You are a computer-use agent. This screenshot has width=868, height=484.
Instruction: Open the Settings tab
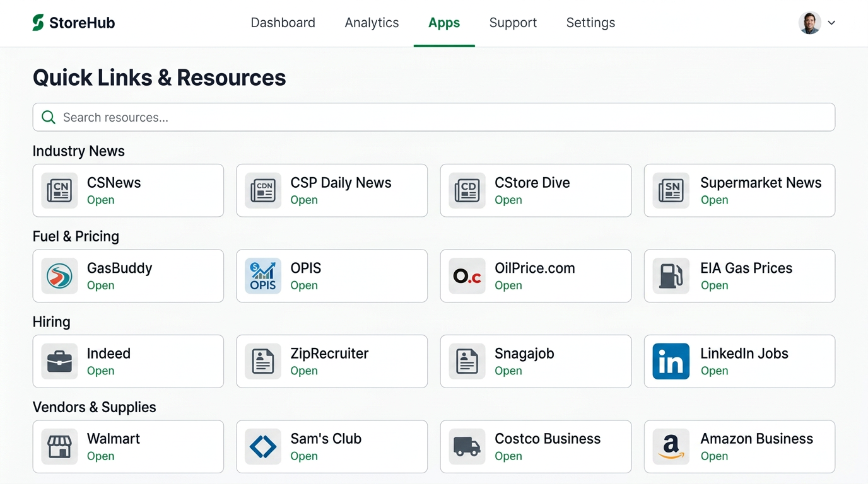pos(590,23)
